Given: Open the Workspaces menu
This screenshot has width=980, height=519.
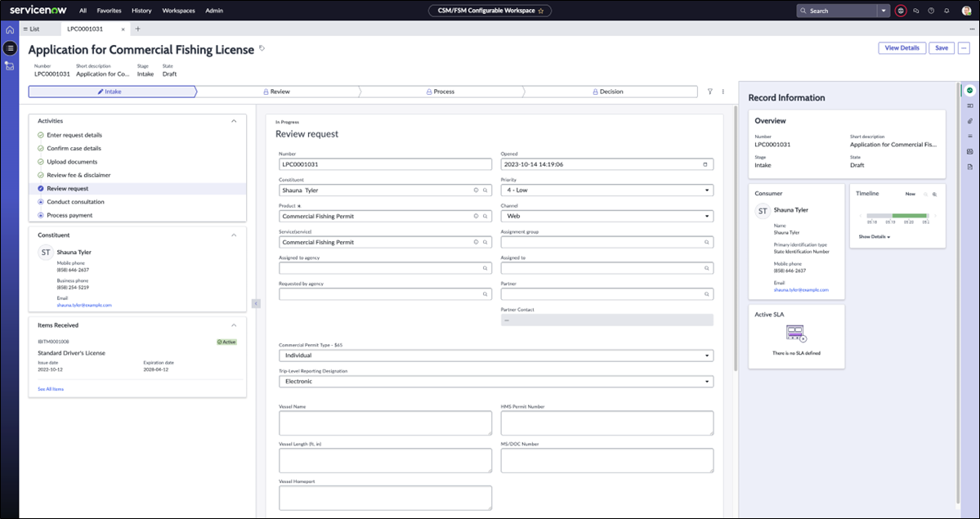Looking at the screenshot, I should point(178,11).
